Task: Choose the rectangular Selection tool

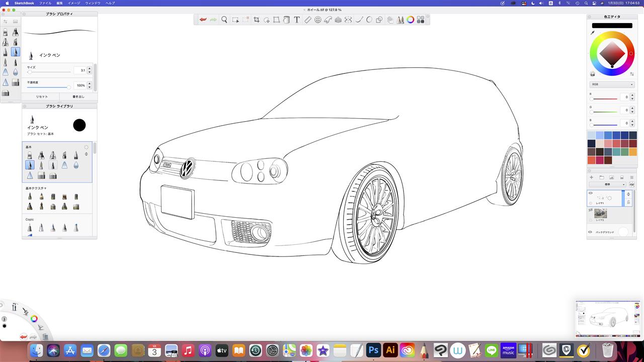Action: pyautogui.click(x=235, y=20)
